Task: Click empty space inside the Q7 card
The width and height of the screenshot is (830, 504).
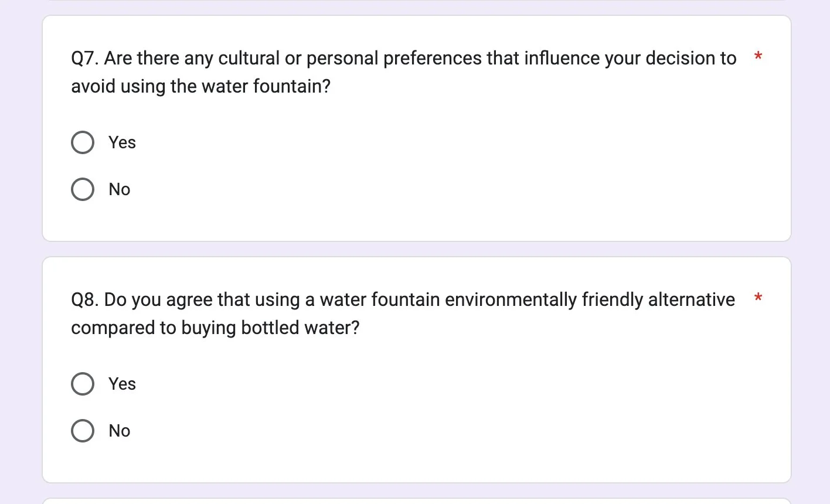Action: [469, 170]
